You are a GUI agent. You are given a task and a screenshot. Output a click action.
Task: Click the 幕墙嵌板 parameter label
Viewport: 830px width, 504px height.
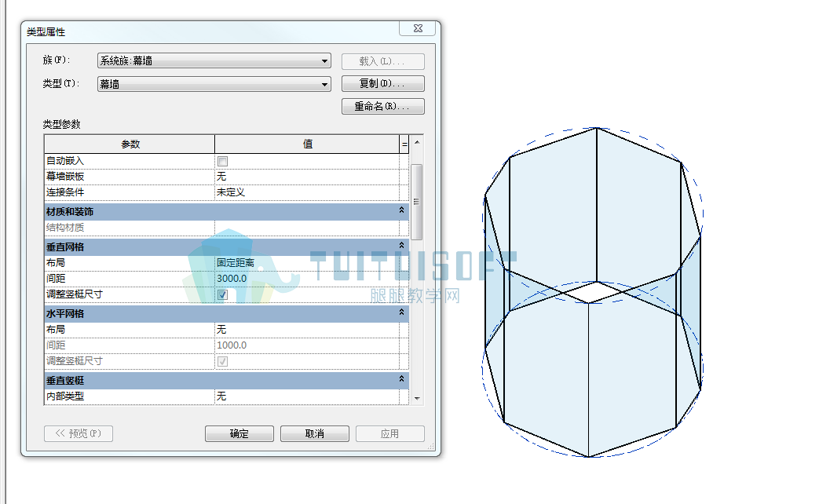coord(65,177)
